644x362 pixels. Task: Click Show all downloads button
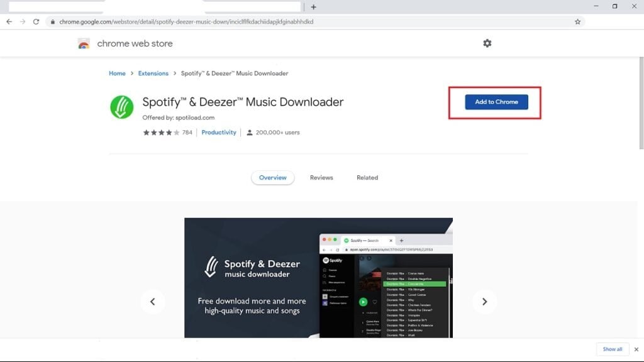click(613, 349)
